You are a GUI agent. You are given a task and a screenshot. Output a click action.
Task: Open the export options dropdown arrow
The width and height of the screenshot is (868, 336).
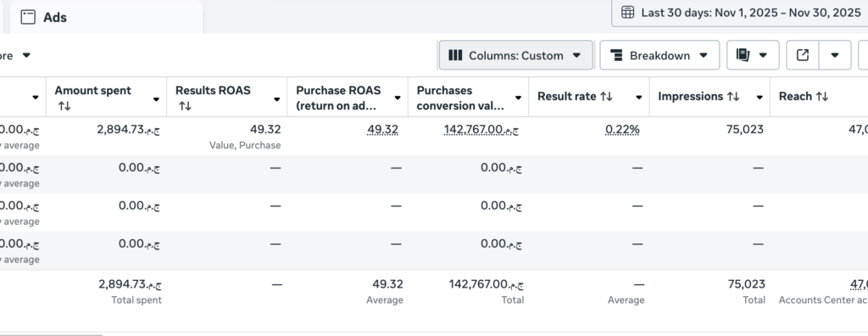tap(835, 55)
